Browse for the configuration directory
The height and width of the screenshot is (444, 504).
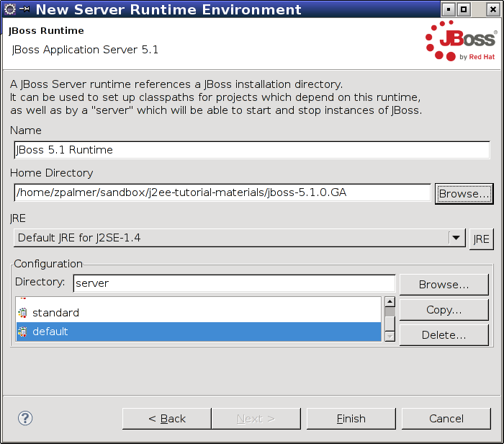click(444, 285)
